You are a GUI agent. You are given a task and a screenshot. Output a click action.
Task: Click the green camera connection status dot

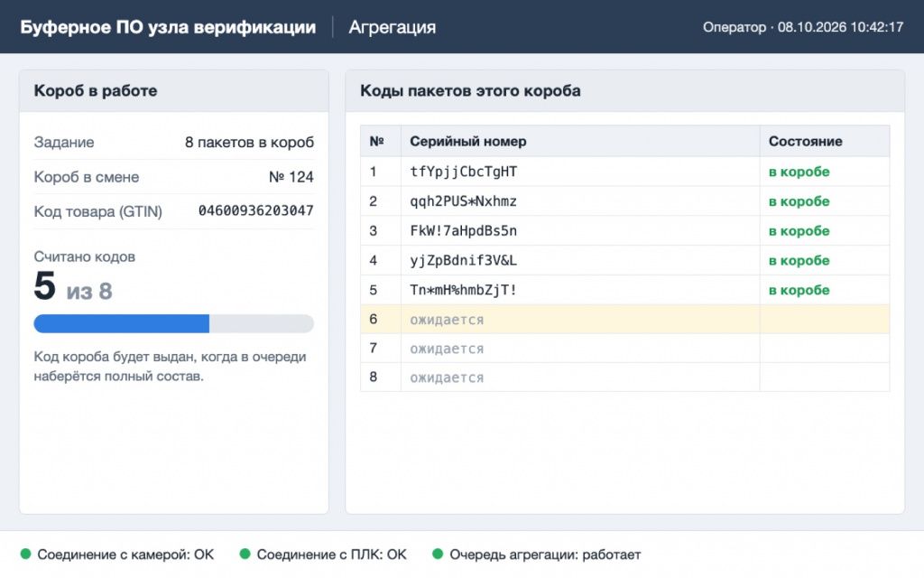click(25, 554)
